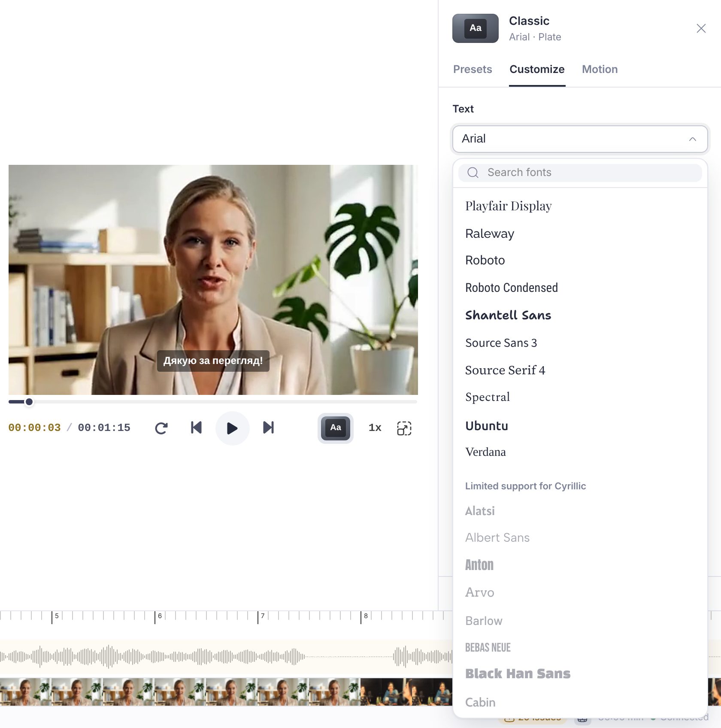Change 1x playback speed
Viewport: 721px width, 728px height.
375,428
